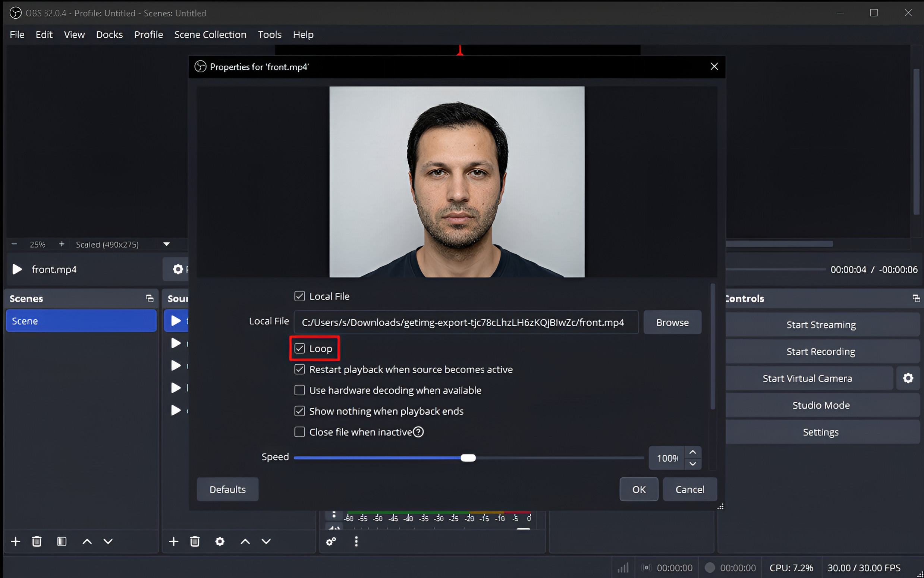Image resolution: width=924 pixels, height=578 pixels.
Task: Open the preview scaling dropdown arrow
Action: click(167, 244)
